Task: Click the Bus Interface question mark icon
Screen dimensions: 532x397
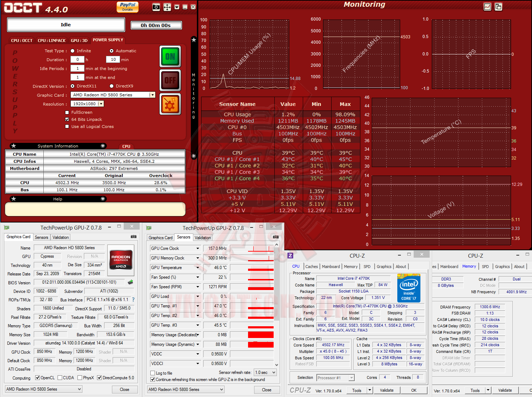Action: 133,300
